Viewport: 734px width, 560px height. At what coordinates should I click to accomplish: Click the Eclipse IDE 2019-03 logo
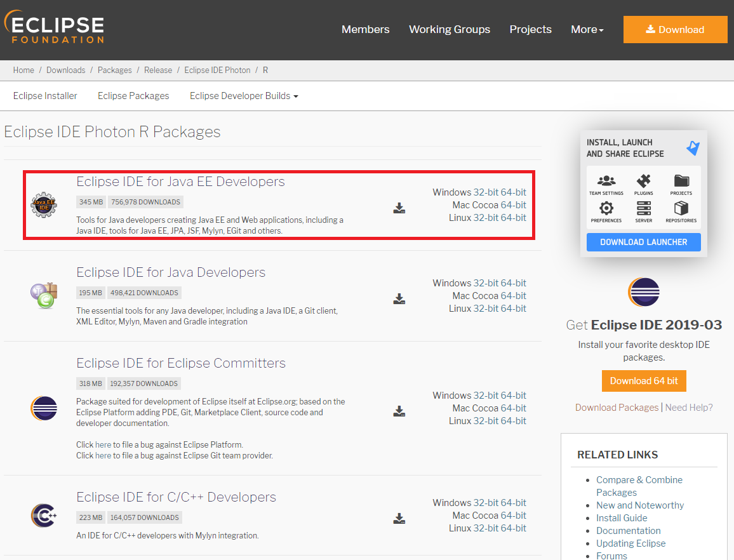[644, 291]
